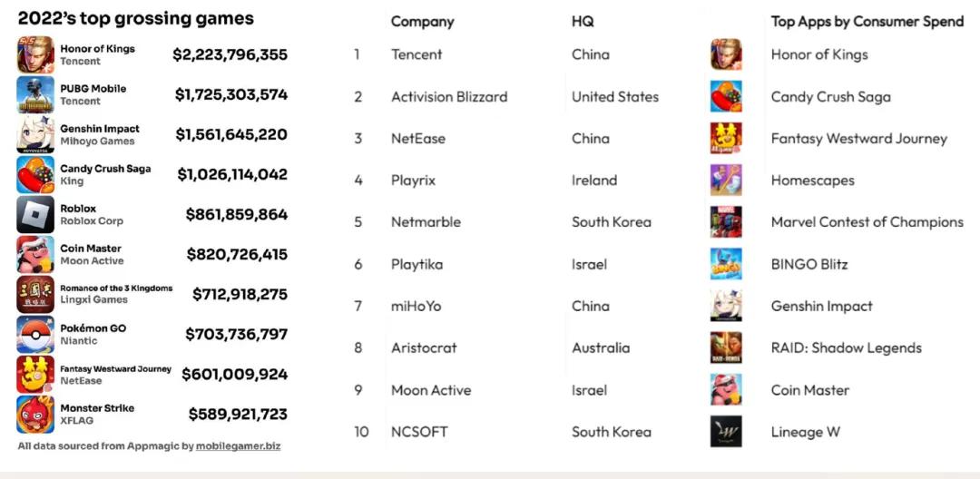The width and height of the screenshot is (980, 479).
Task: Click the Homescapes app icon
Action: click(726, 181)
